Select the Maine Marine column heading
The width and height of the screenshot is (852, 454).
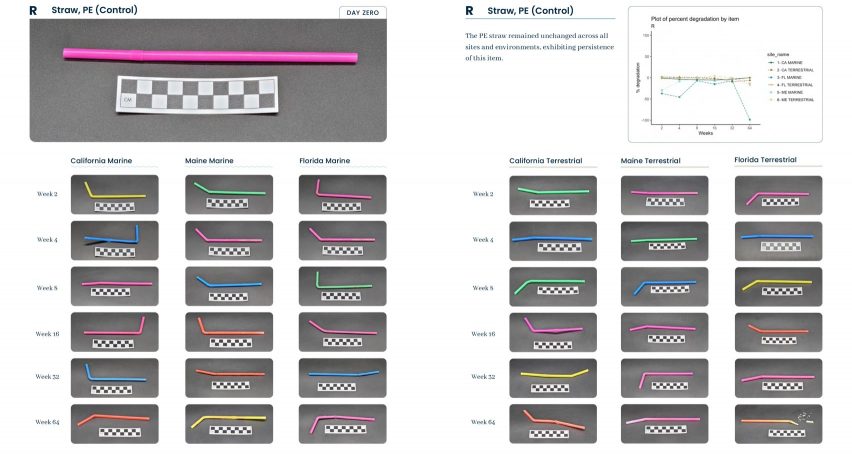(x=209, y=161)
